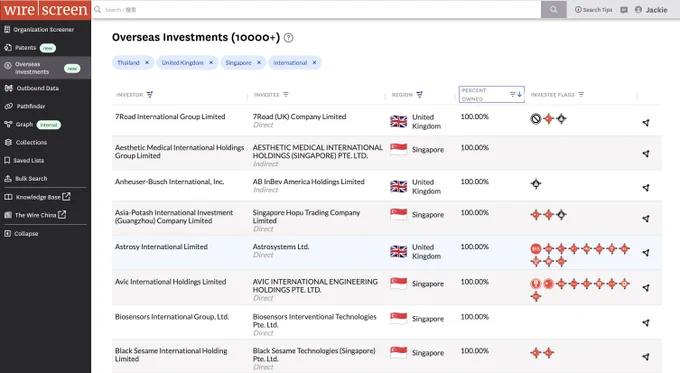Open the feedback chat icon
This screenshot has width=680, height=373.
(624, 10)
